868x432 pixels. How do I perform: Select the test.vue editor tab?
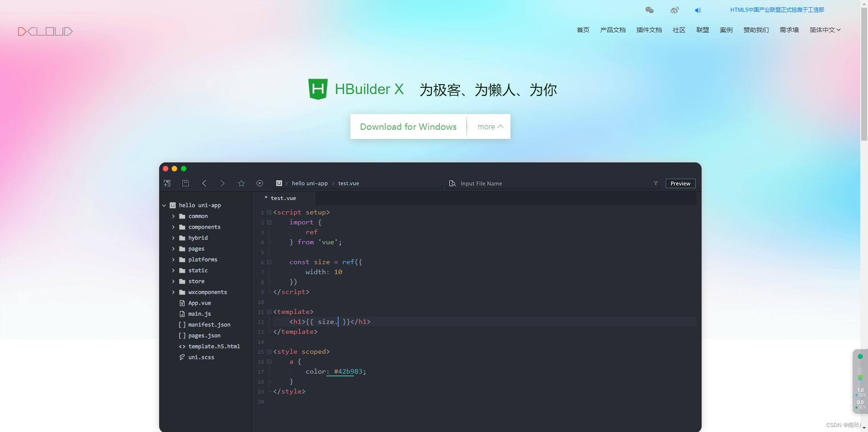click(x=283, y=198)
